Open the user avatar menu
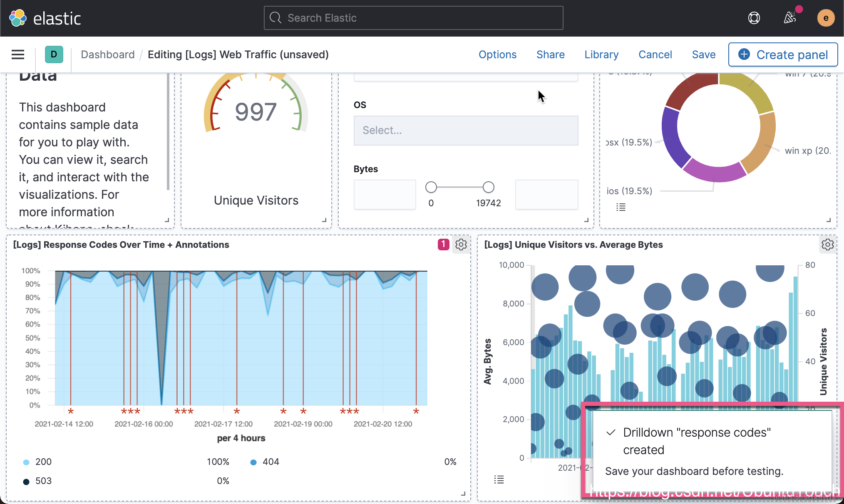 coord(826,18)
